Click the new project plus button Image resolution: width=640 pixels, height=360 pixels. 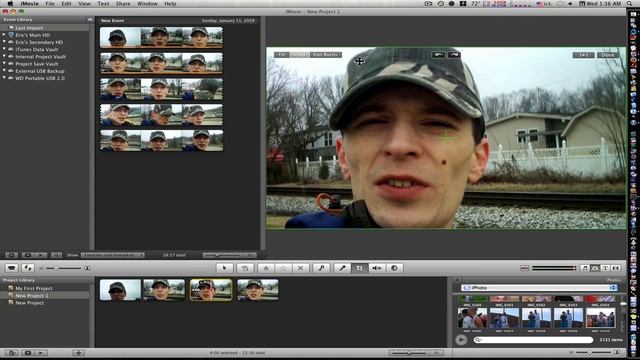[78, 353]
